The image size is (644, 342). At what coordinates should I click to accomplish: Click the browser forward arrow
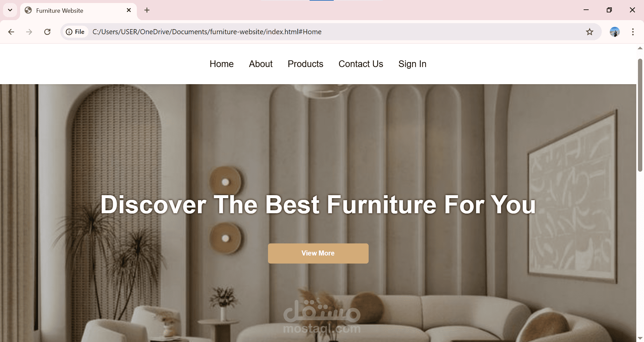(x=29, y=32)
